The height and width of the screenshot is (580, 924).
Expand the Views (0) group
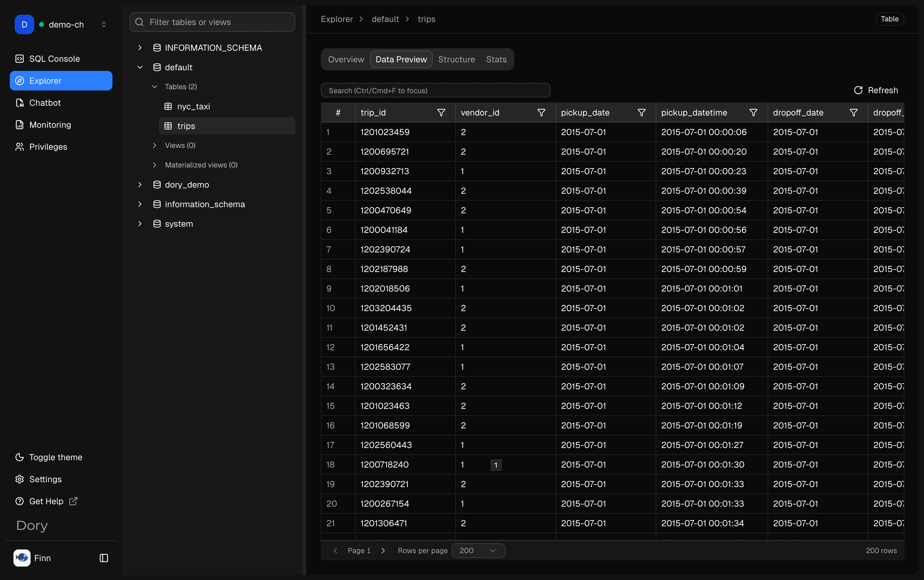pos(155,145)
